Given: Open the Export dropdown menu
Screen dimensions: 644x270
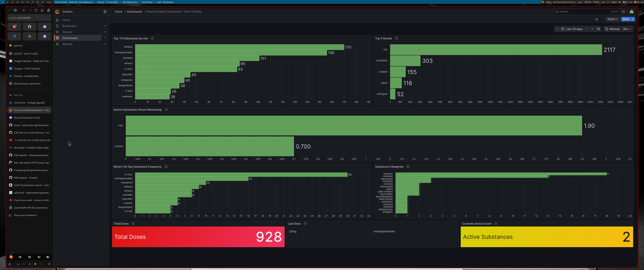Looking at the screenshot, I should [612, 19].
